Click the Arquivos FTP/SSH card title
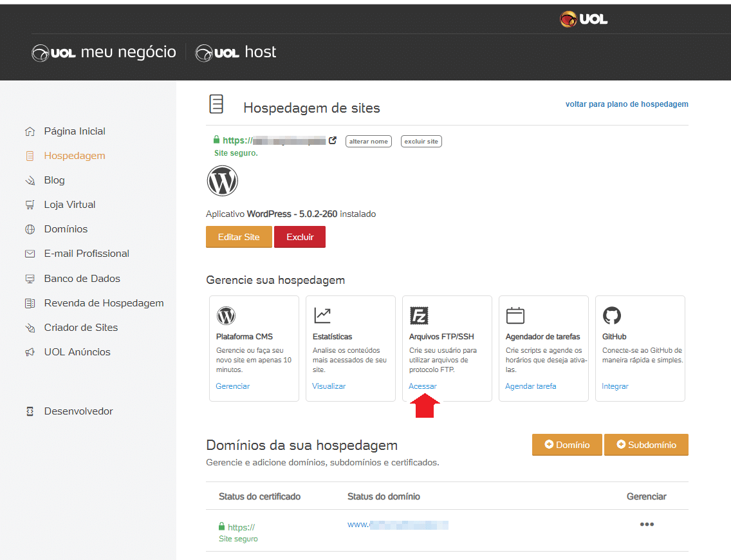 point(441,337)
